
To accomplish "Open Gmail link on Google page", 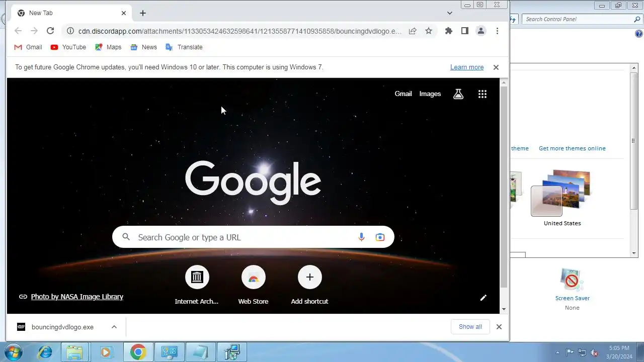I will (403, 94).
